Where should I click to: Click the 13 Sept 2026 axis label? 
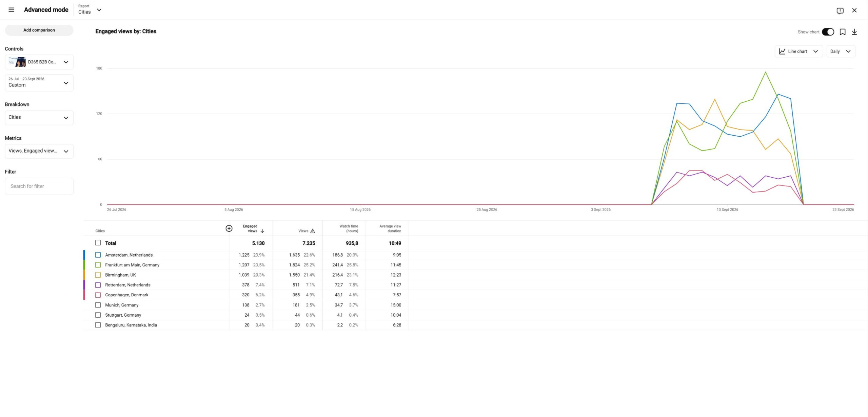point(727,210)
